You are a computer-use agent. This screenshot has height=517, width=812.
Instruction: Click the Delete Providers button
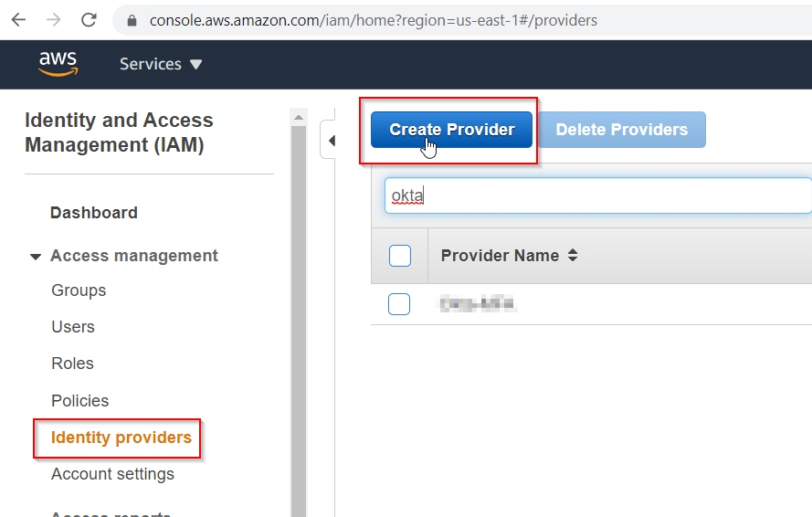[x=621, y=130]
